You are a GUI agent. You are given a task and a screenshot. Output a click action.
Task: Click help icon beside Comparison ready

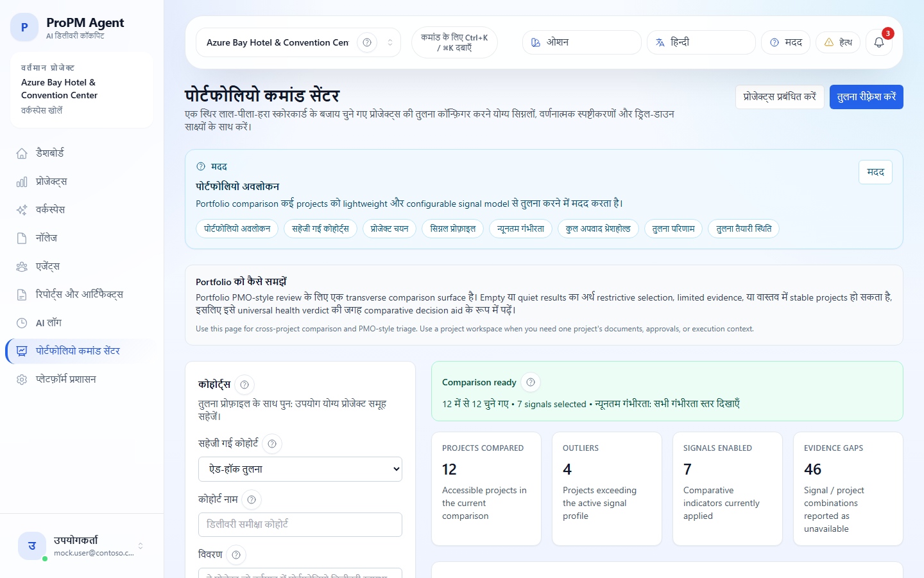(531, 382)
